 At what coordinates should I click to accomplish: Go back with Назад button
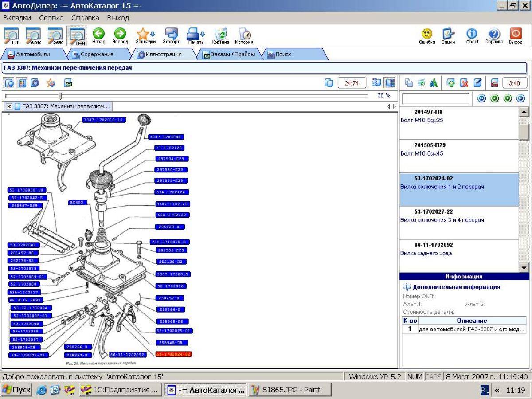pos(98,36)
